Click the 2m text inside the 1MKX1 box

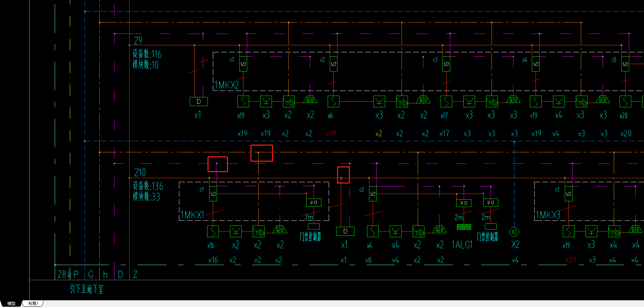click(309, 217)
